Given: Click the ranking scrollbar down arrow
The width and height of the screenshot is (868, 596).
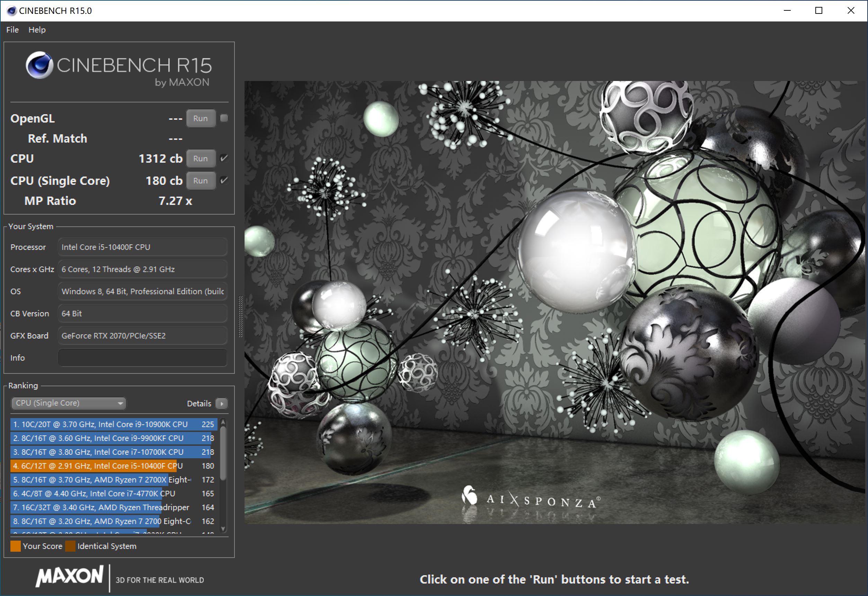Looking at the screenshot, I should coord(223,529).
